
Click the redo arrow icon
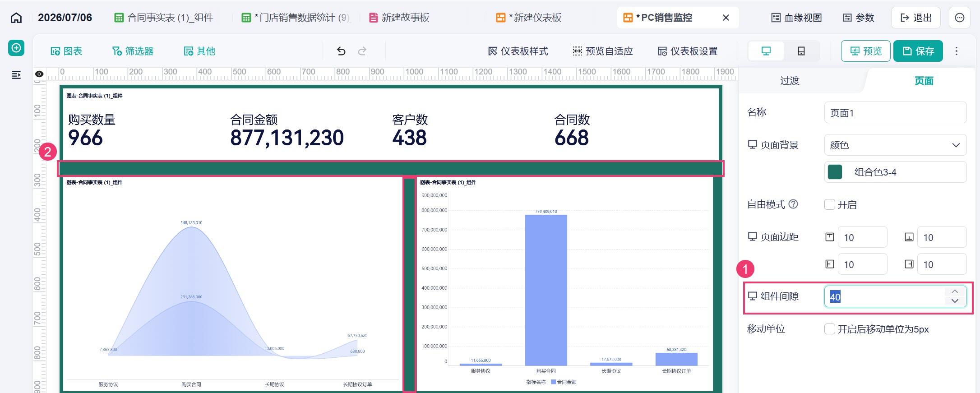[x=362, y=51]
